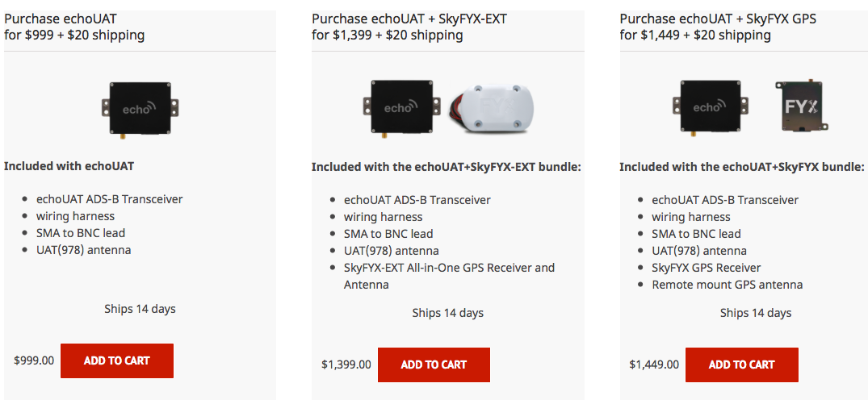Click the FYX GPS receiver module image
Viewport: 868px width, 400px height.
(802, 106)
